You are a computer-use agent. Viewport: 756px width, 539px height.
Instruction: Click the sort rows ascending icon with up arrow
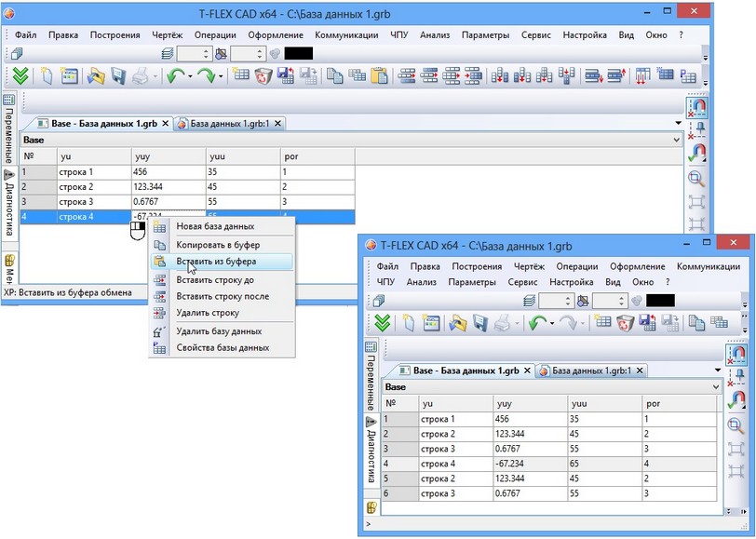point(616,76)
